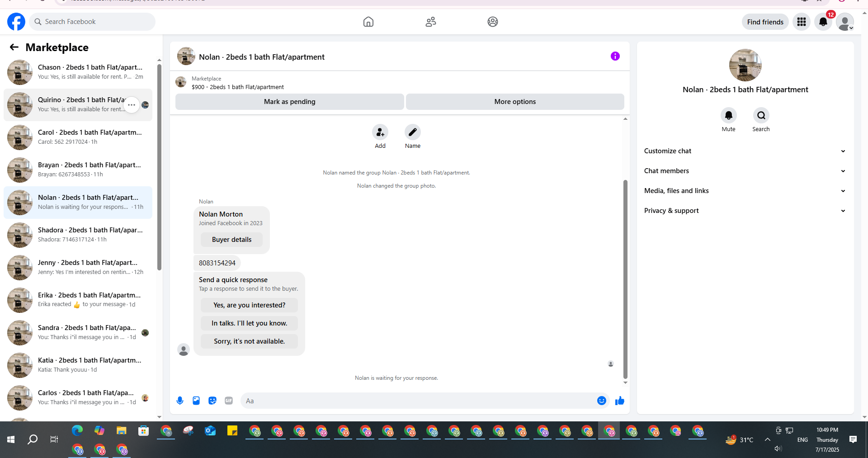Attach a photo or file

[x=196, y=401]
